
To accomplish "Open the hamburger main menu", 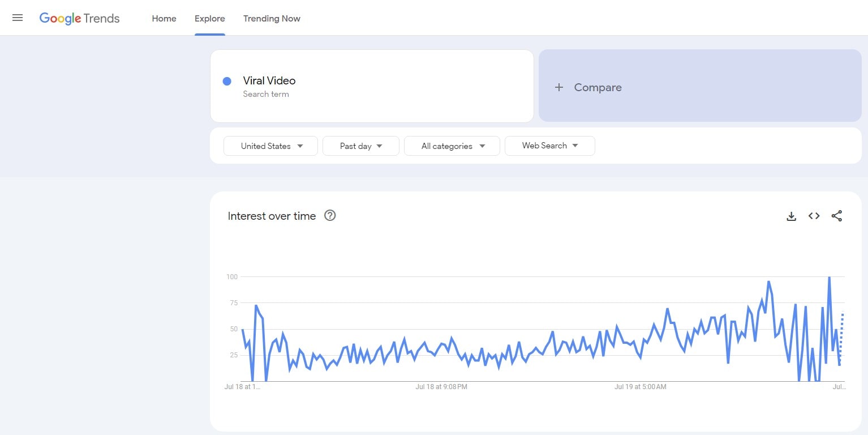I will (18, 18).
